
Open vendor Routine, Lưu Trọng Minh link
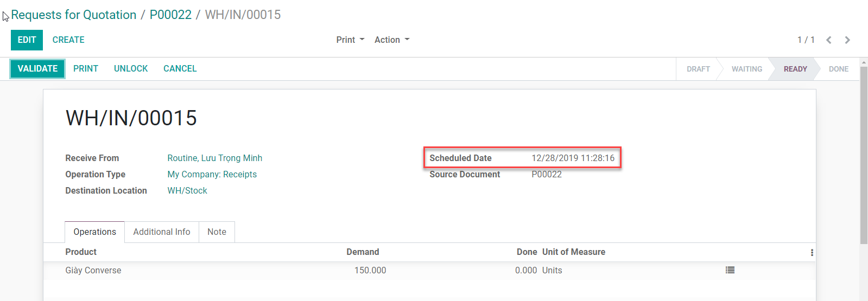[214, 158]
